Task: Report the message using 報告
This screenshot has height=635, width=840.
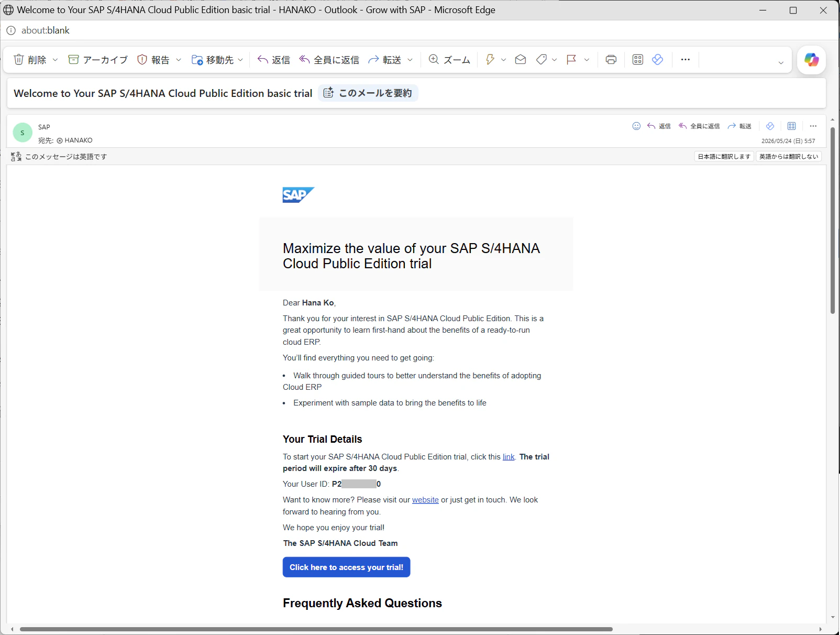Action: 153,60
